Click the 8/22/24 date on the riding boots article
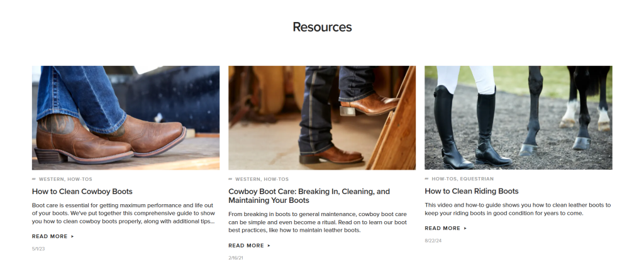644x267 pixels. [x=432, y=240]
